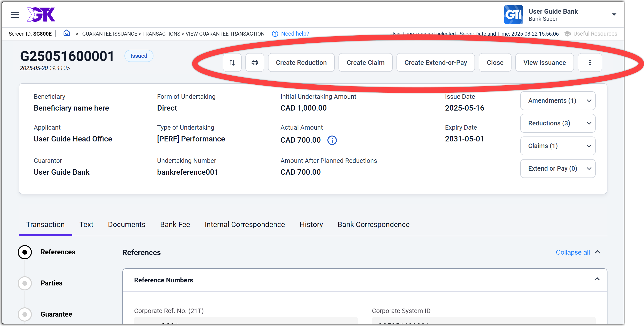The width and height of the screenshot is (644, 326).
Task: Switch to the Text tab
Action: [x=86, y=224]
